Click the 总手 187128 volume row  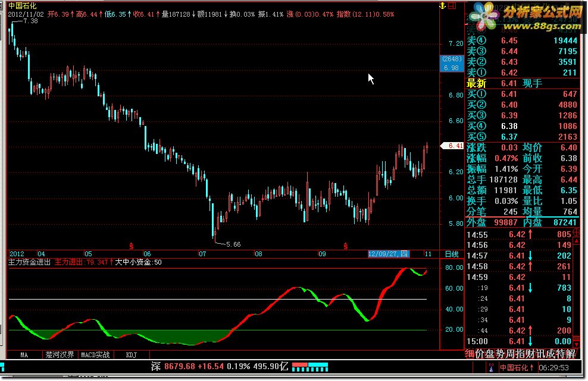[492, 180]
